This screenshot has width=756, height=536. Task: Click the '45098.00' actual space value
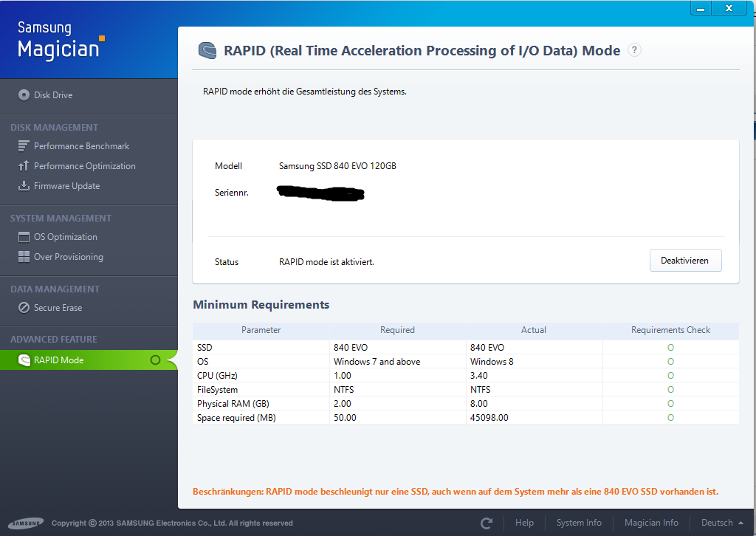click(x=489, y=417)
